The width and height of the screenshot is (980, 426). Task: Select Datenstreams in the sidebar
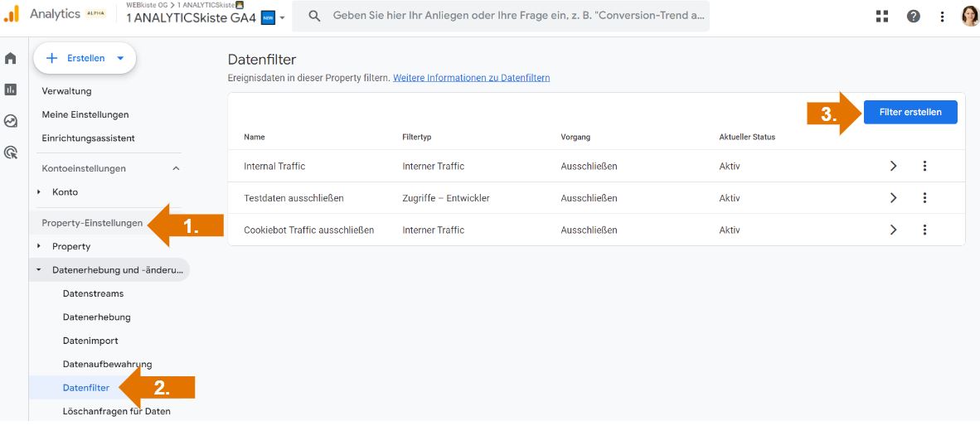93,293
